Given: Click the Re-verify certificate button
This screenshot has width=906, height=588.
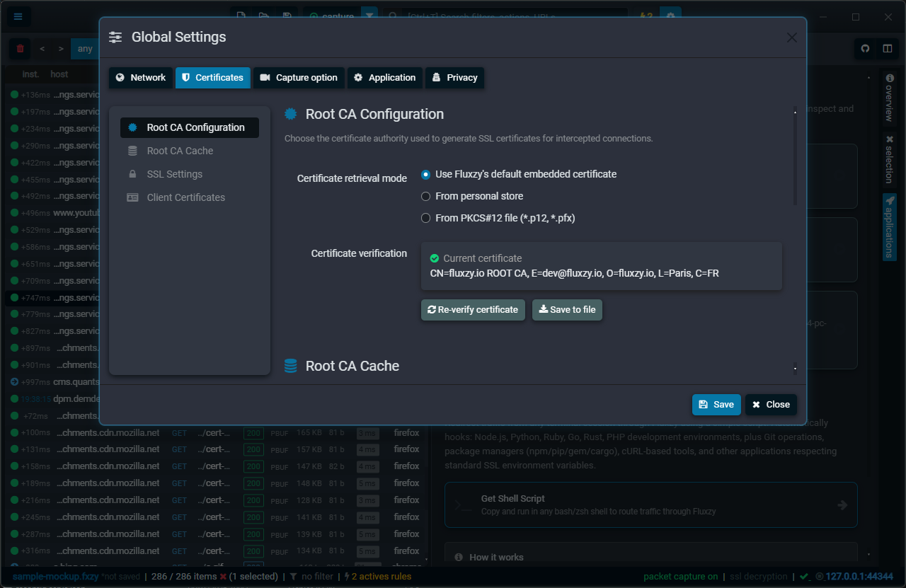Looking at the screenshot, I should click(473, 309).
